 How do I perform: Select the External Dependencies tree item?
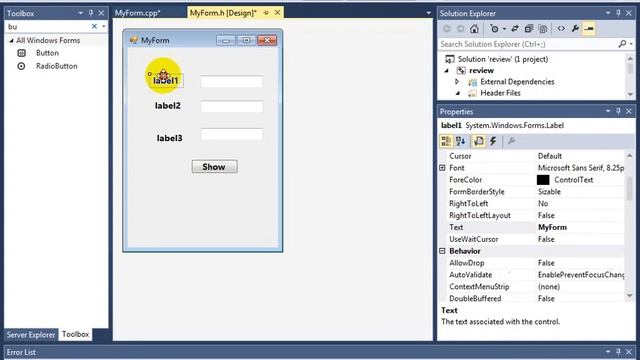(x=517, y=82)
